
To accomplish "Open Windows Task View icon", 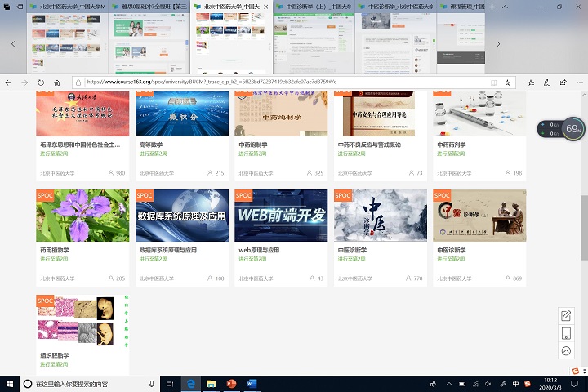I will coord(169,384).
